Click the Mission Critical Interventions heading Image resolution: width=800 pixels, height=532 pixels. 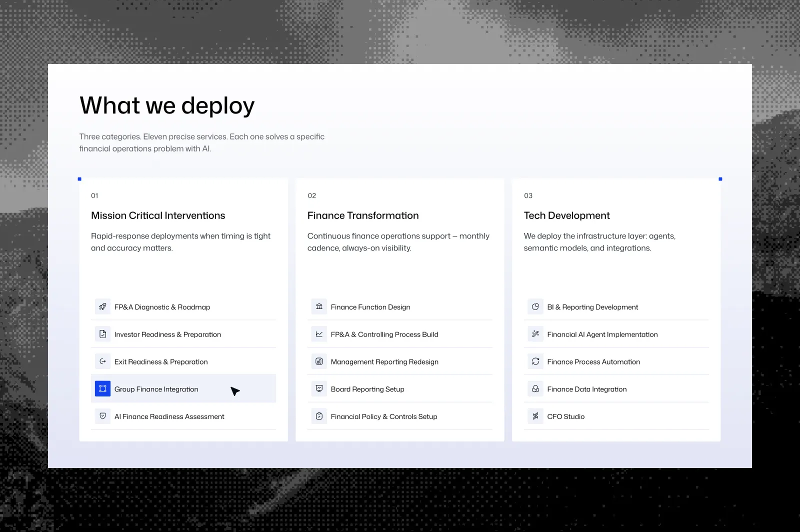[x=158, y=215]
